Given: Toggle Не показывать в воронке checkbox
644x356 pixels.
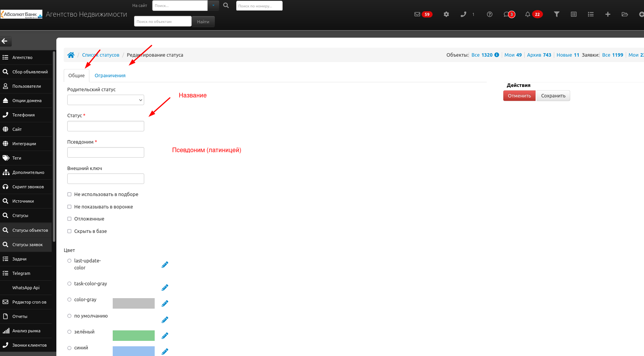Looking at the screenshot, I should coord(70,207).
